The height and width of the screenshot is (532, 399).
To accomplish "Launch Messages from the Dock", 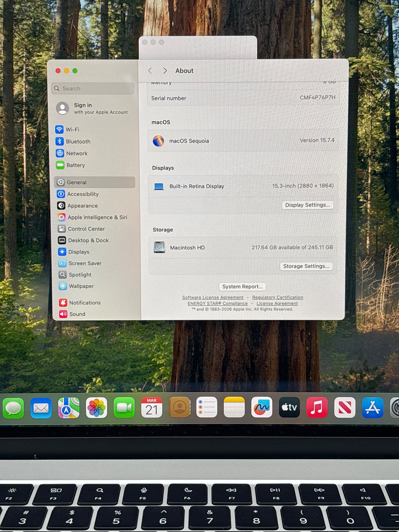I will tap(13, 408).
